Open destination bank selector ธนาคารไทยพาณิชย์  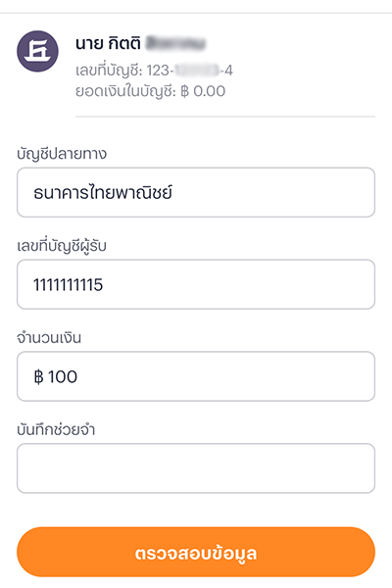coord(196,192)
